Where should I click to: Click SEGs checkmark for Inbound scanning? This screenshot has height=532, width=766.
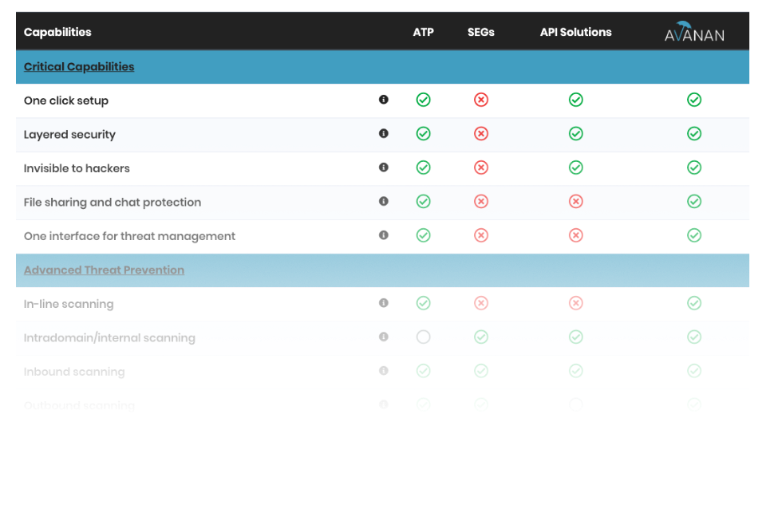[x=481, y=371]
